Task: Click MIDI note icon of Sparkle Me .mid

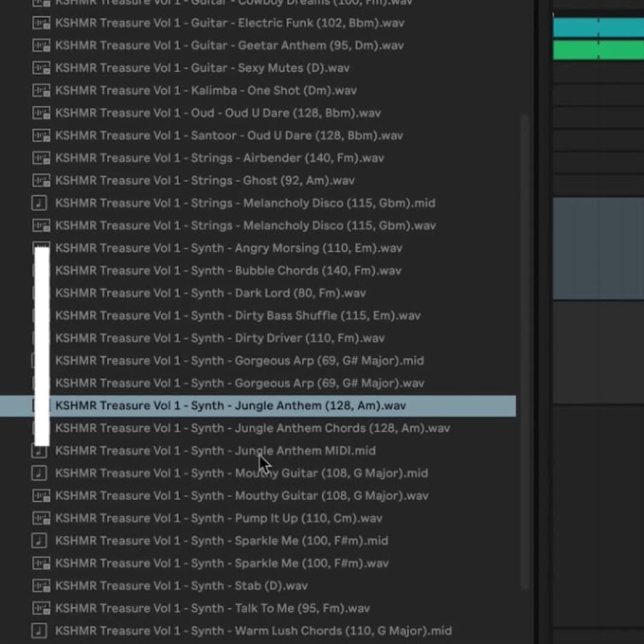Action: 40,541
